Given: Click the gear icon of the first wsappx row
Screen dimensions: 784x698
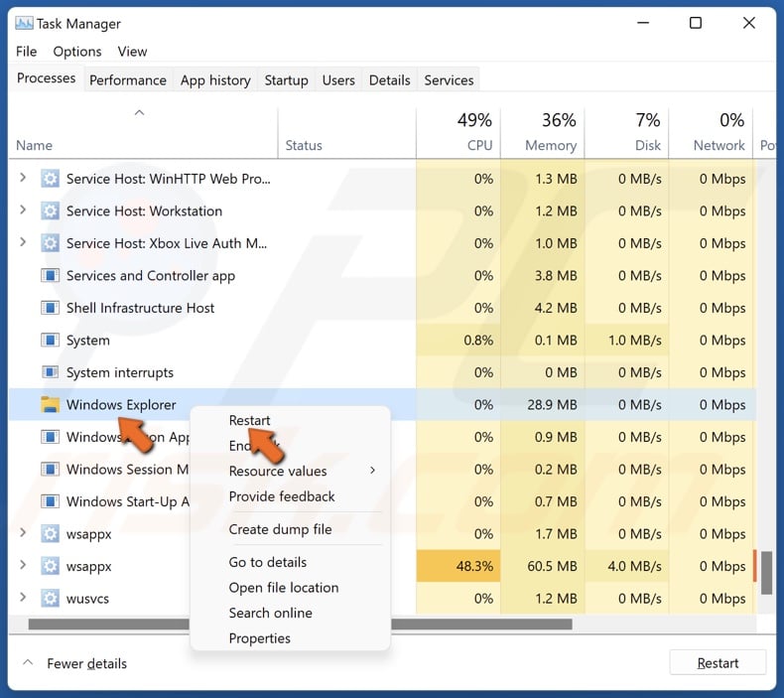Looking at the screenshot, I should [50, 534].
